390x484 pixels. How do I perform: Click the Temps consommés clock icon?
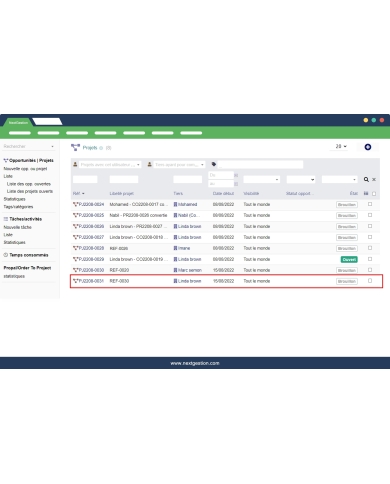pyautogui.click(x=6, y=255)
